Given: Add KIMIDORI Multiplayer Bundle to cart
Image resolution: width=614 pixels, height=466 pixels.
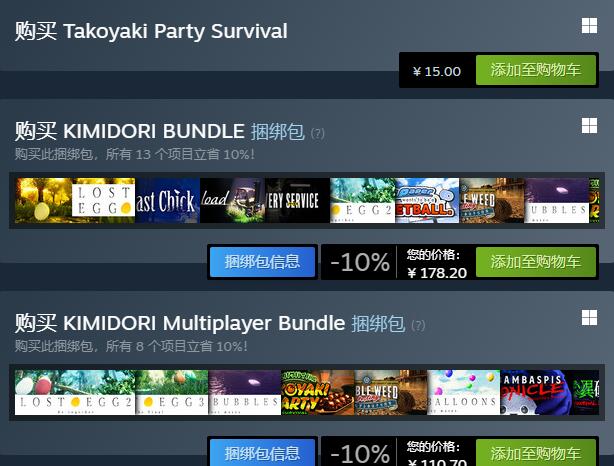Looking at the screenshot, I should click(x=536, y=453).
